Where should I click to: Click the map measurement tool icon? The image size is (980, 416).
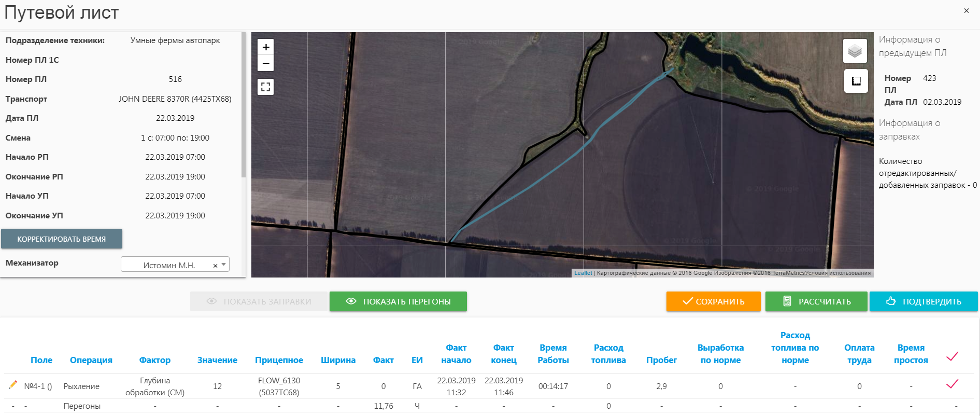tap(856, 81)
